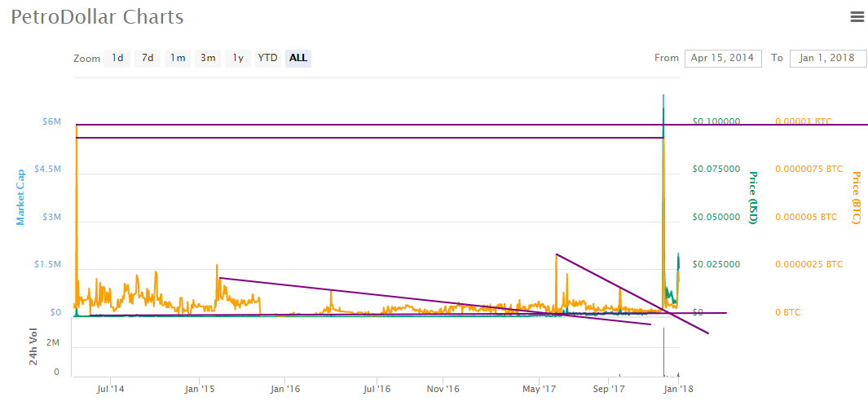Click the 0.0000025 BTC price label
The image size is (868, 410).
809,265
